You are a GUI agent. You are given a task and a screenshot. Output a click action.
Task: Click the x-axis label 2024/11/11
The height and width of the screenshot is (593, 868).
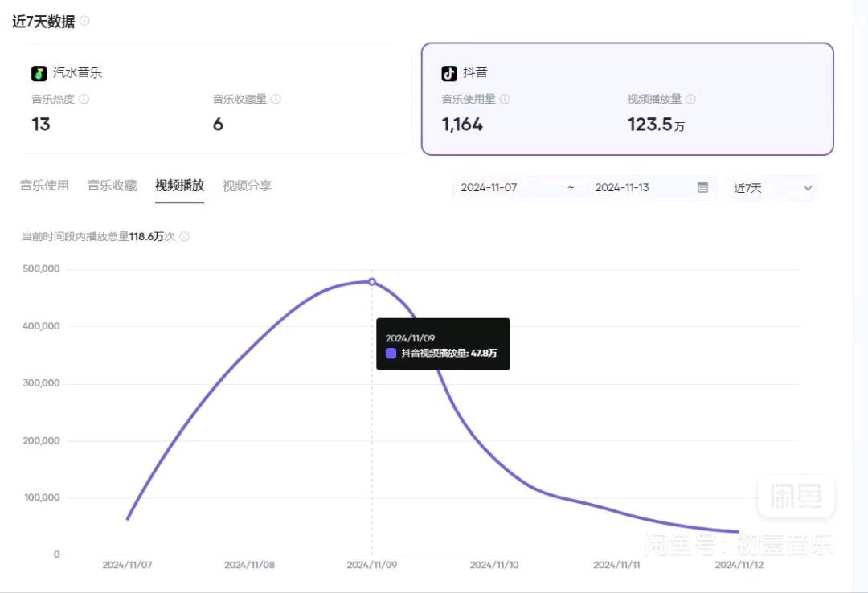(x=616, y=565)
